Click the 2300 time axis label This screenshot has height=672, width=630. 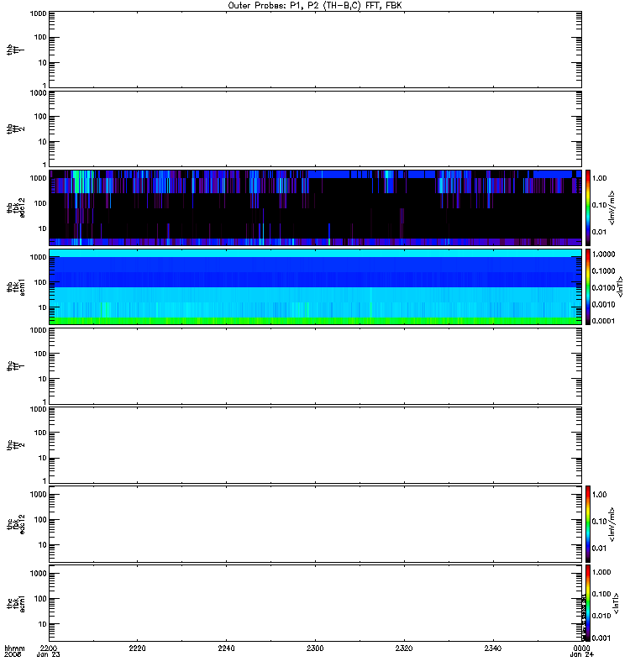click(x=315, y=648)
